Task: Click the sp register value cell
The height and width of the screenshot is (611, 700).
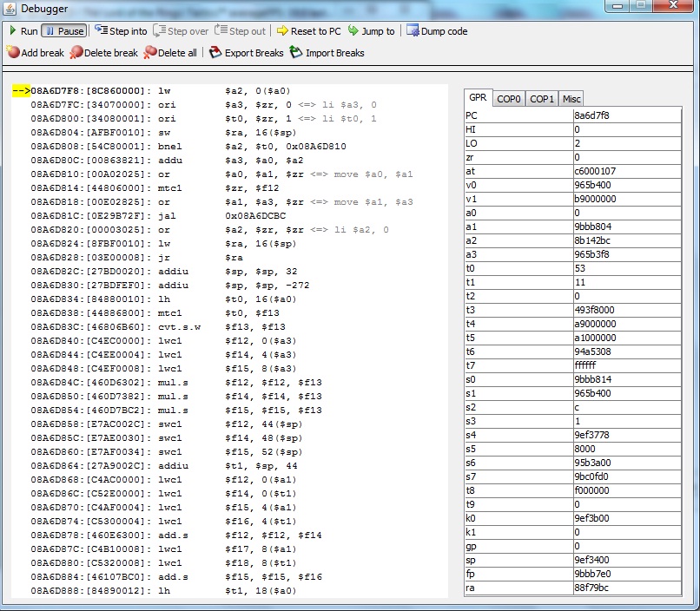Action: pos(625,560)
